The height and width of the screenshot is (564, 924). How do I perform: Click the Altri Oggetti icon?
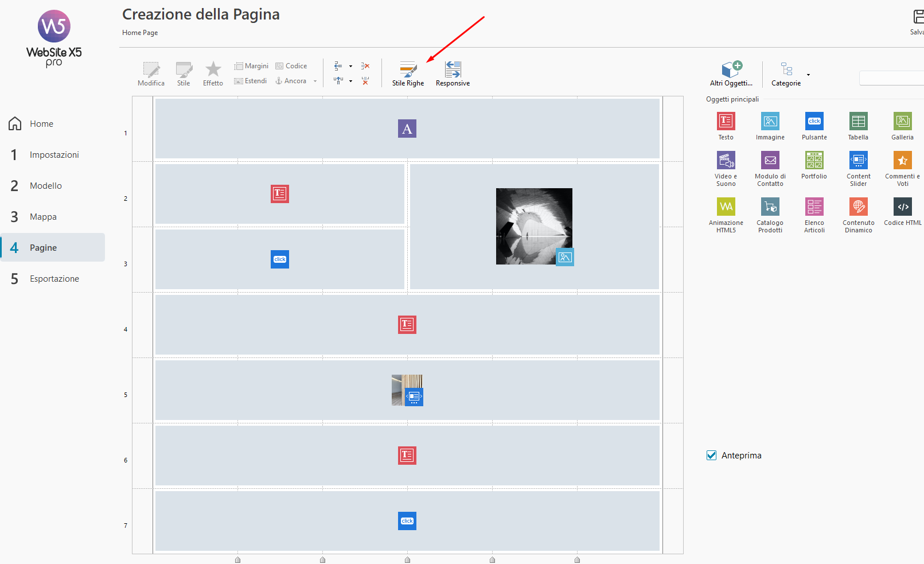coord(731,73)
